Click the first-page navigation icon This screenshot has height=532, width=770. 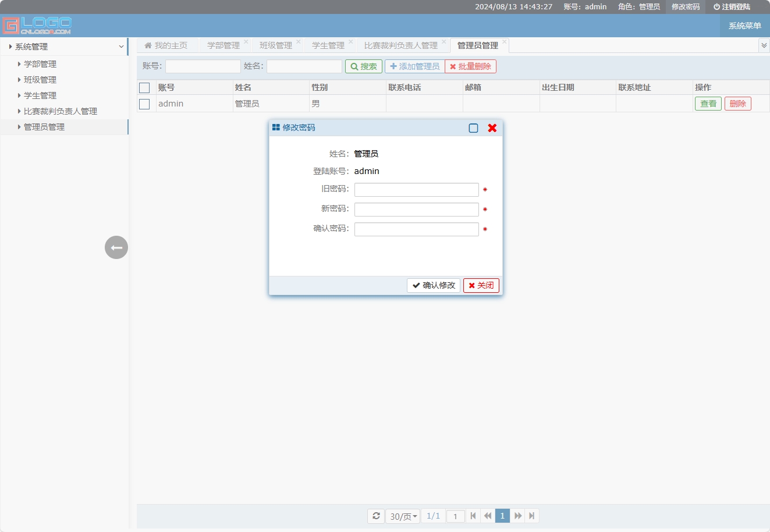pyautogui.click(x=473, y=516)
